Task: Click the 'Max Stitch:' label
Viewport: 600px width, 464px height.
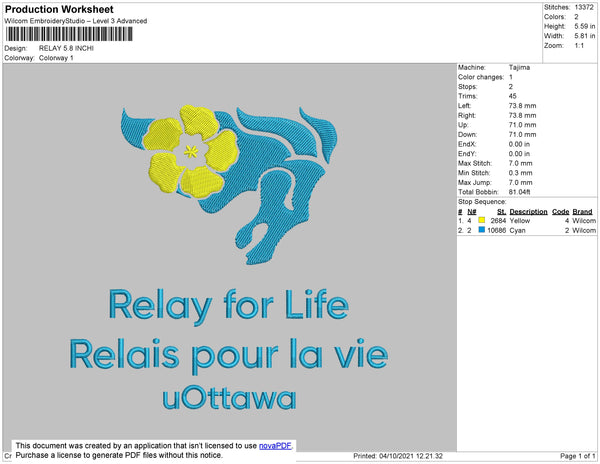Action: point(475,163)
